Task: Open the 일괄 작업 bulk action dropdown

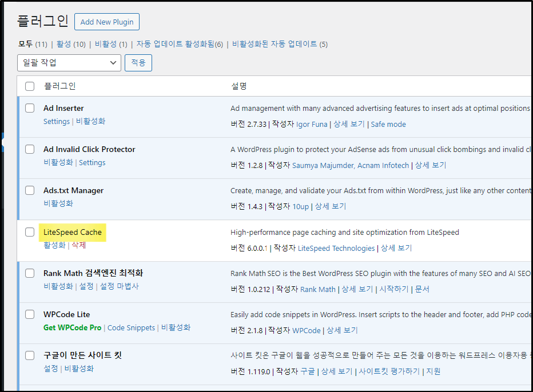Action: (69, 63)
